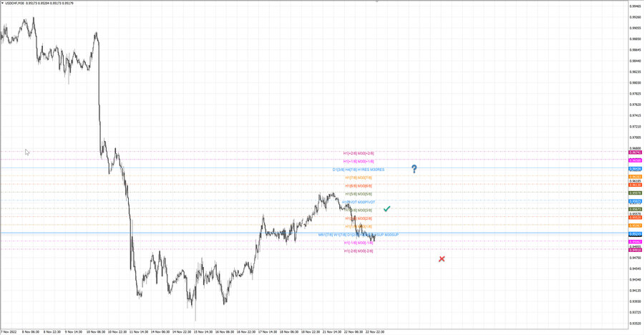Click the magenta 0.96741 price tag
The width and height of the screenshot is (644, 335).
[x=635, y=152]
